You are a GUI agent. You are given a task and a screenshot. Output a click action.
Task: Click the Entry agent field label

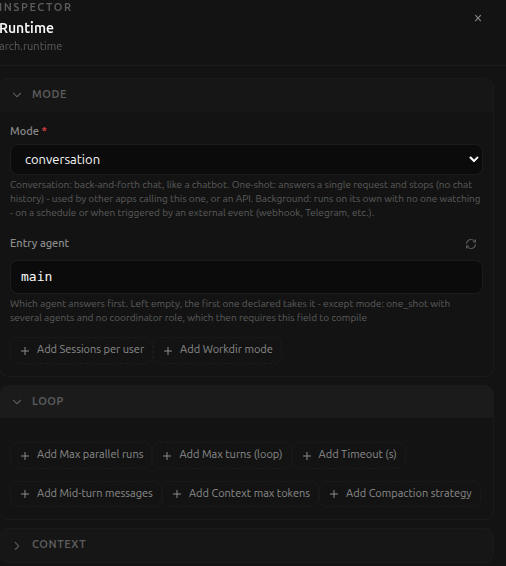click(39, 243)
